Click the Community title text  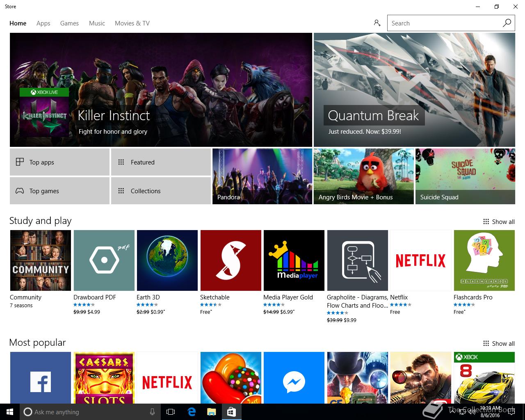25,297
